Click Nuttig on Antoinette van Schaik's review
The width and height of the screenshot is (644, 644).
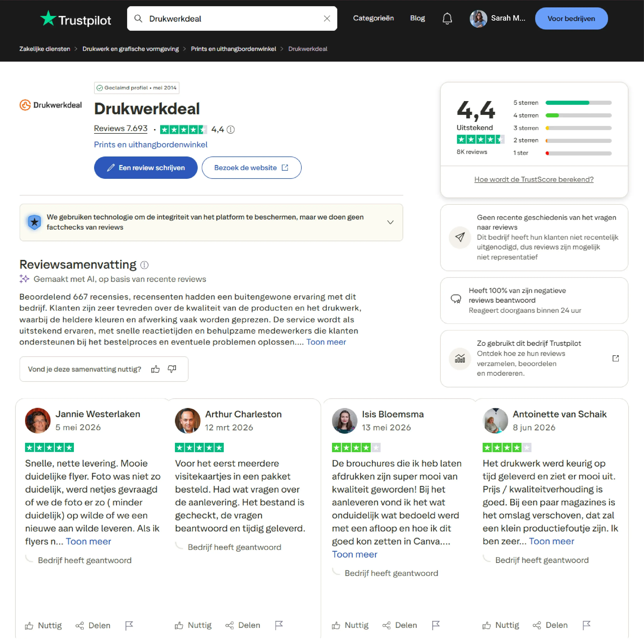click(x=501, y=625)
